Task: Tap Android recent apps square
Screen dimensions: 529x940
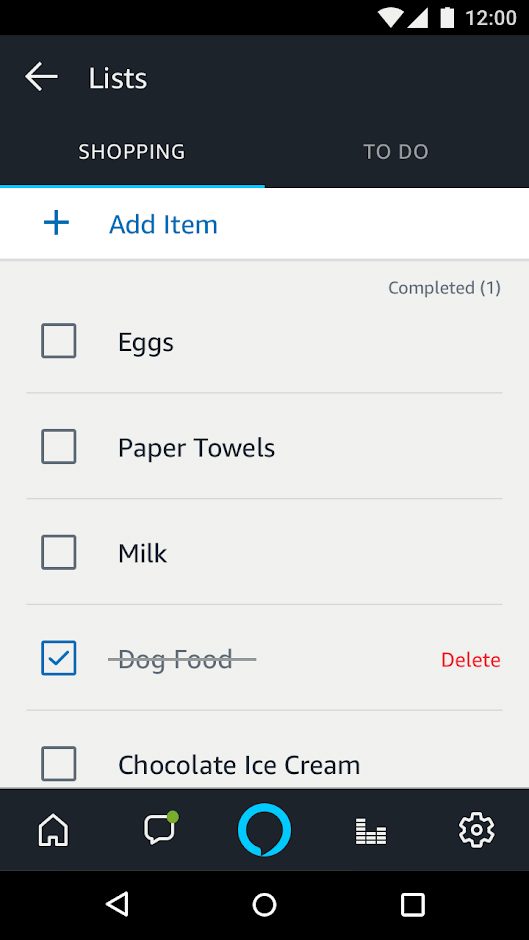Action: tap(413, 905)
